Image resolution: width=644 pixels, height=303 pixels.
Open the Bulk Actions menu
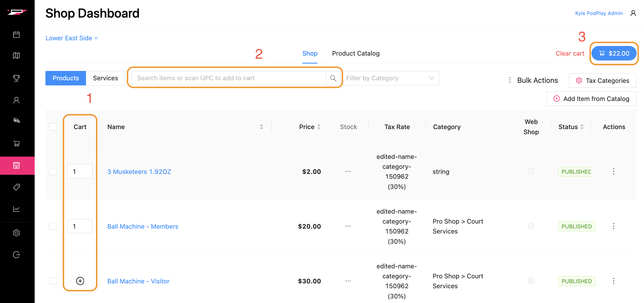(533, 80)
